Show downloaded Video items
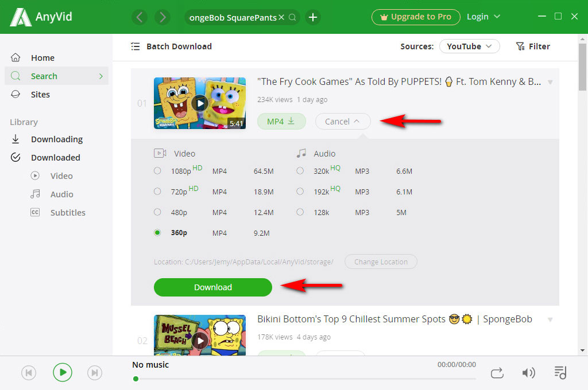This screenshot has width=588, height=390. [x=61, y=176]
